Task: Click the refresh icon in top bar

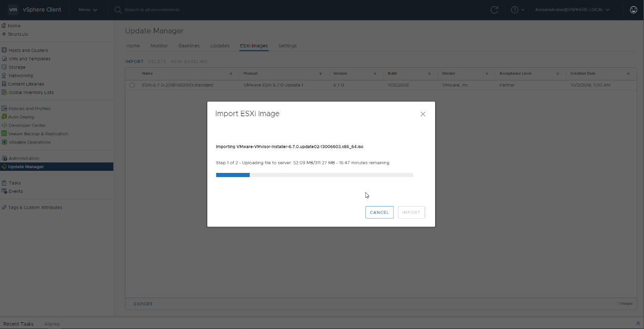Action: (494, 9)
